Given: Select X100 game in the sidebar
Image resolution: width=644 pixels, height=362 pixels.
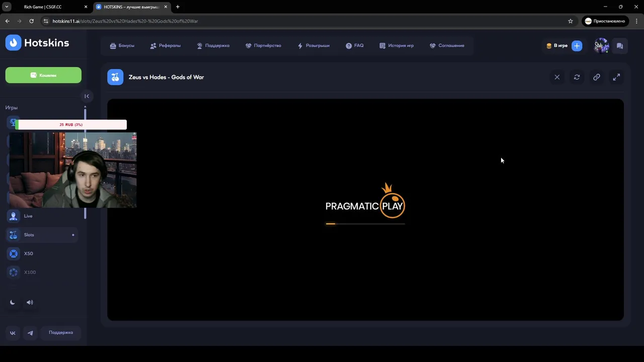Looking at the screenshot, I should point(42,272).
